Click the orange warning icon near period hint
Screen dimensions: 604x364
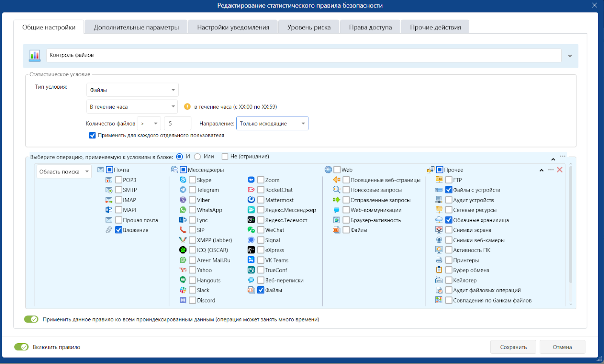[187, 107]
